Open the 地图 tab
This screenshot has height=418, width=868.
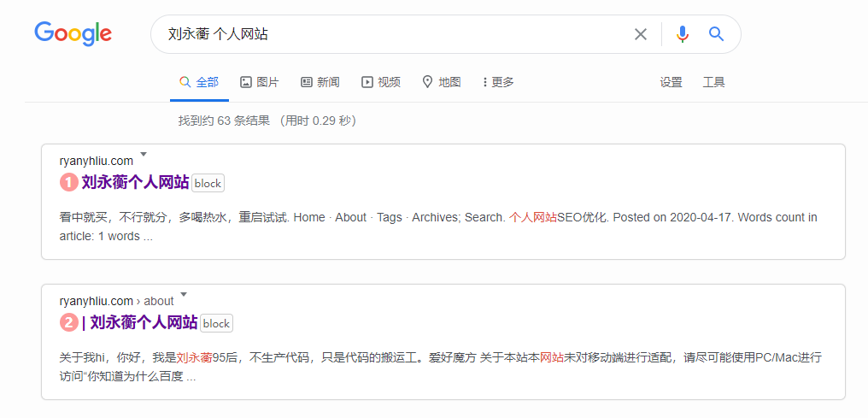441,83
